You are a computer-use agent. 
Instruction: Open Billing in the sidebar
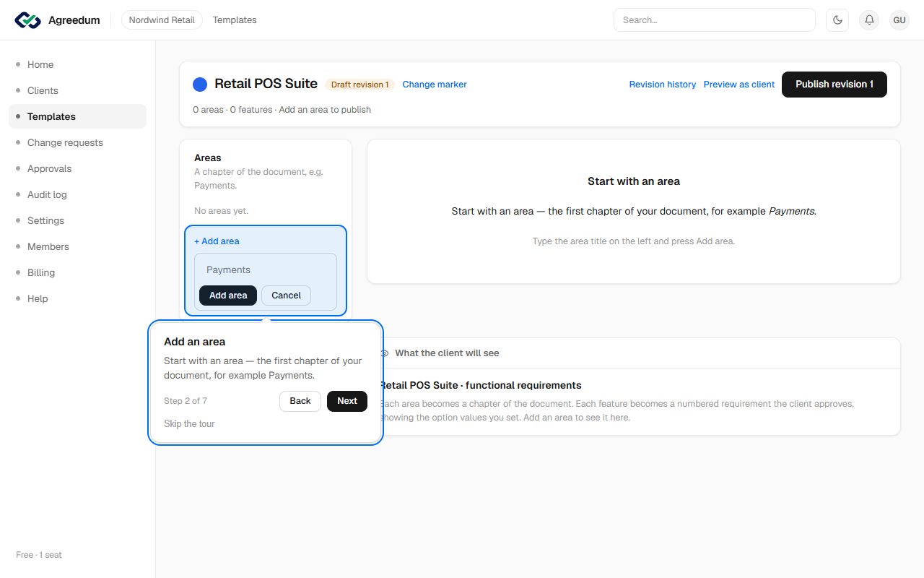(x=77, y=272)
